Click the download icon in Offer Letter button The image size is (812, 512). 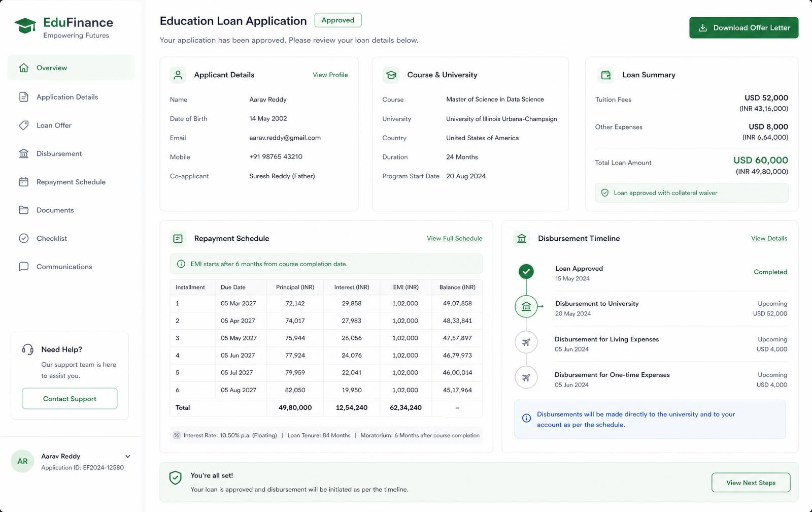tap(703, 28)
